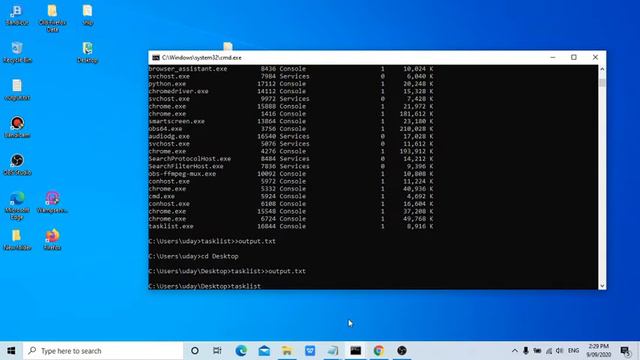Click the python.exe process row
Image resolution: width=640 pixels, height=360 pixels.
[x=291, y=84]
